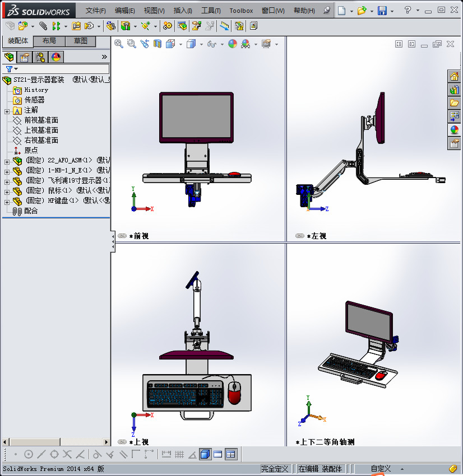463x476 pixels.
Task: Select the Previous View icon
Action: tap(145, 44)
